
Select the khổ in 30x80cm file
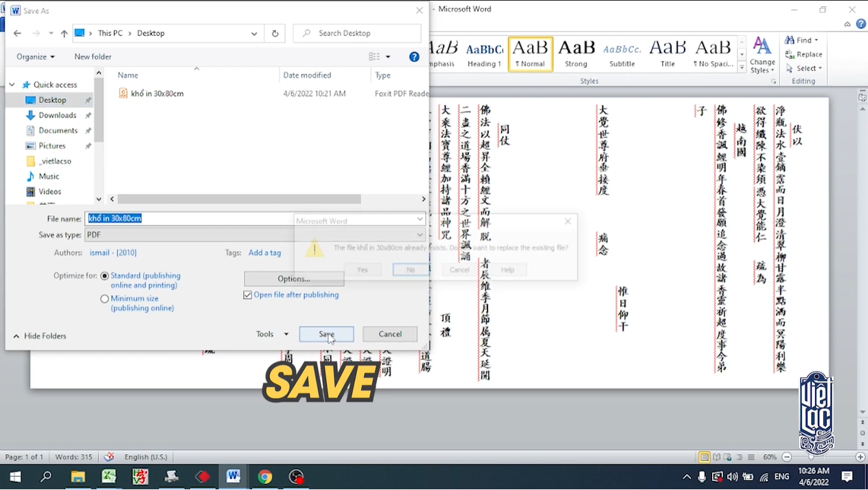click(157, 93)
